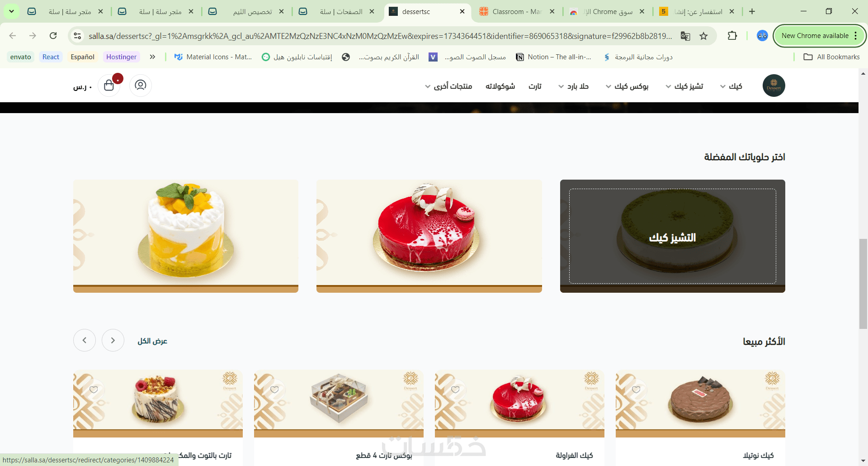Favorite the كيك نوتيلا product with heart

tap(636, 390)
